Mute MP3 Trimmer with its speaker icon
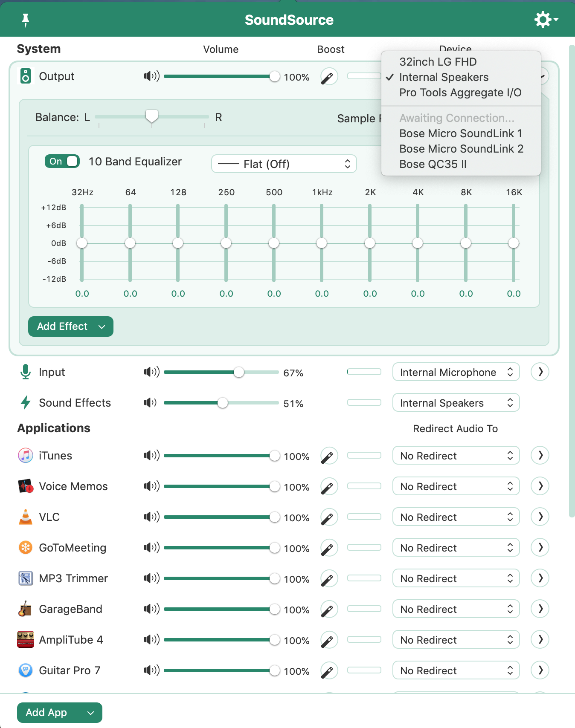575x728 pixels. tap(151, 578)
